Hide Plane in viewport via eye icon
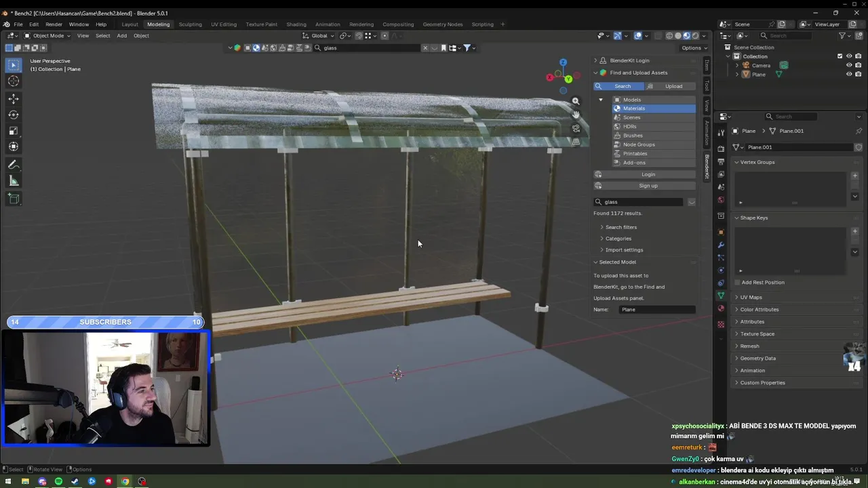868x488 pixels. click(x=849, y=75)
